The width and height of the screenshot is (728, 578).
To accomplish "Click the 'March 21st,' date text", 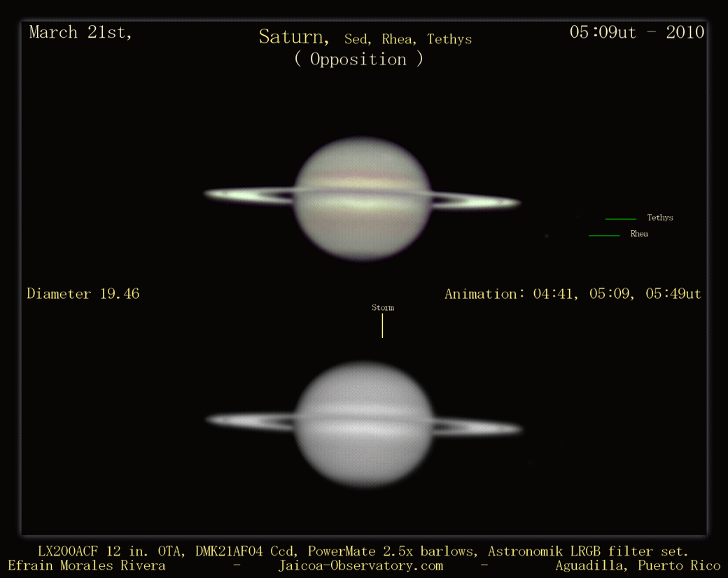I will (80, 32).
